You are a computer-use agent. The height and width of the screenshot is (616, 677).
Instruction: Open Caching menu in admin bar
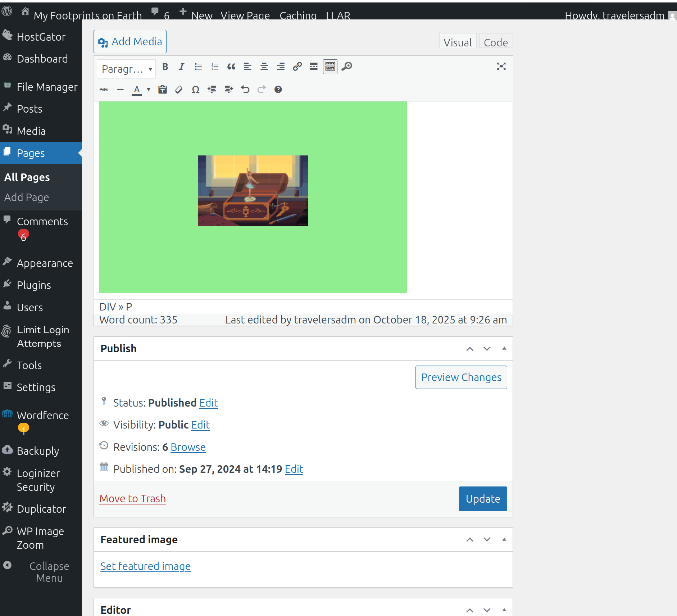pyautogui.click(x=298, y=15)
